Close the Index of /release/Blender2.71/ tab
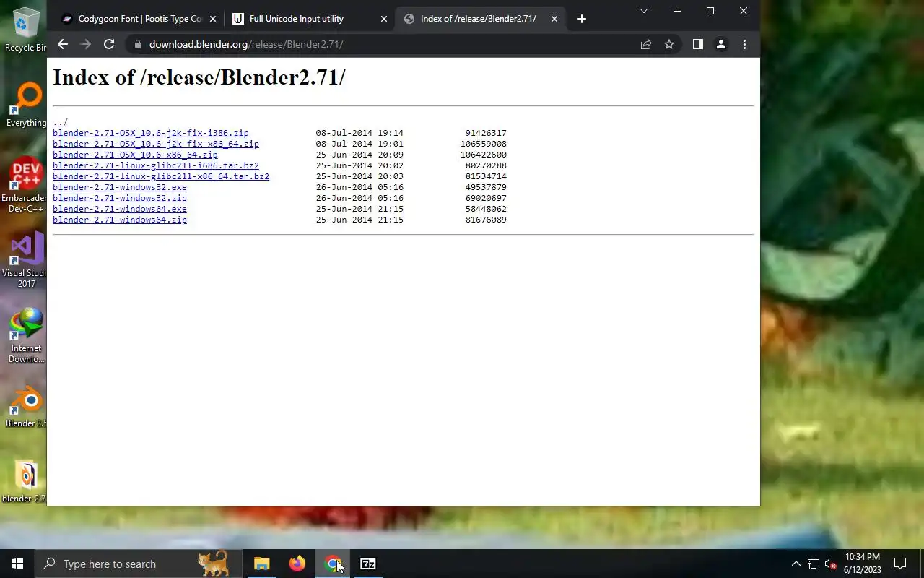Screen dimensions: 924x578 [554, 19]
